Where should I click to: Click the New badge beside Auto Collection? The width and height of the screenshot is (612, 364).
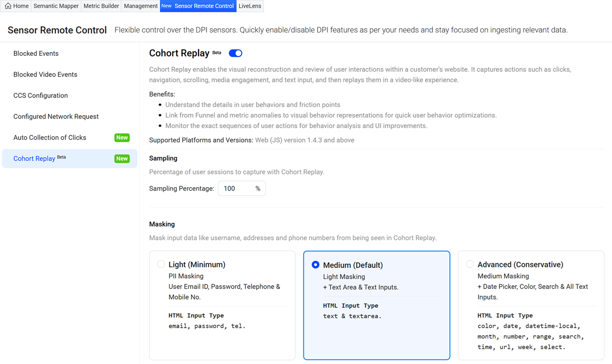pyautogui.click(x=122, y=138)
